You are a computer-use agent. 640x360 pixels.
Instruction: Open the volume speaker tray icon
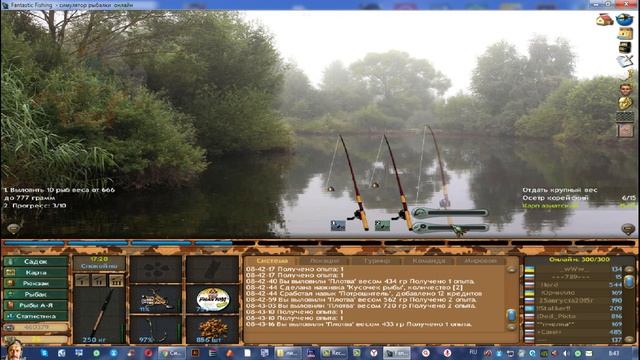566,353
